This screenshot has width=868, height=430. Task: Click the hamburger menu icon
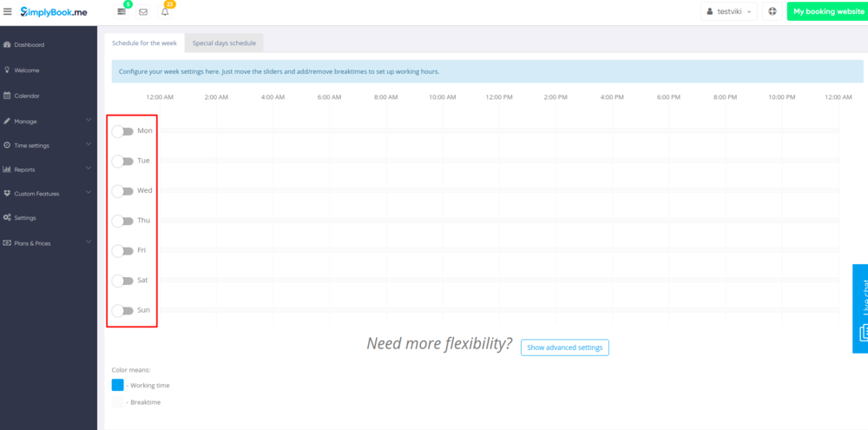point(8,11)
